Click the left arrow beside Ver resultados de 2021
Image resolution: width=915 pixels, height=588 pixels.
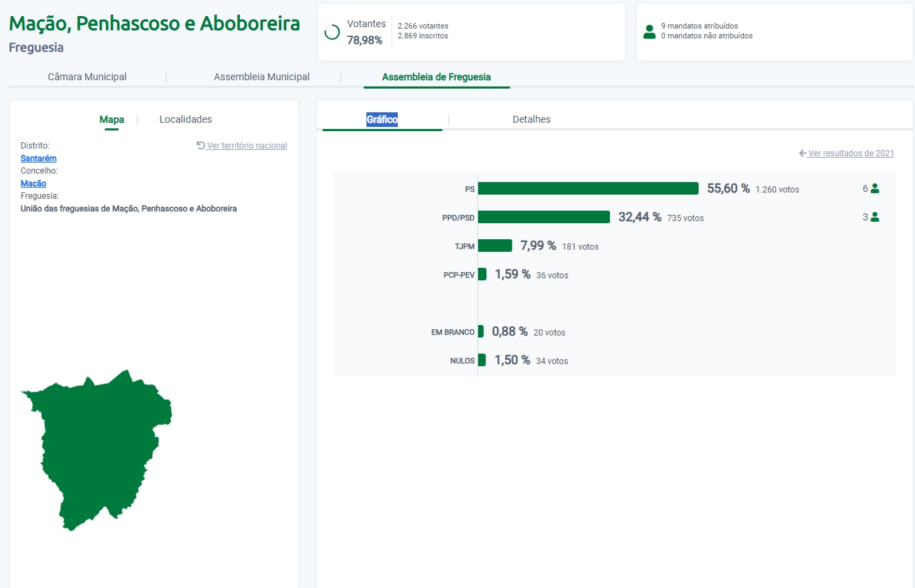tap(803, 153)
